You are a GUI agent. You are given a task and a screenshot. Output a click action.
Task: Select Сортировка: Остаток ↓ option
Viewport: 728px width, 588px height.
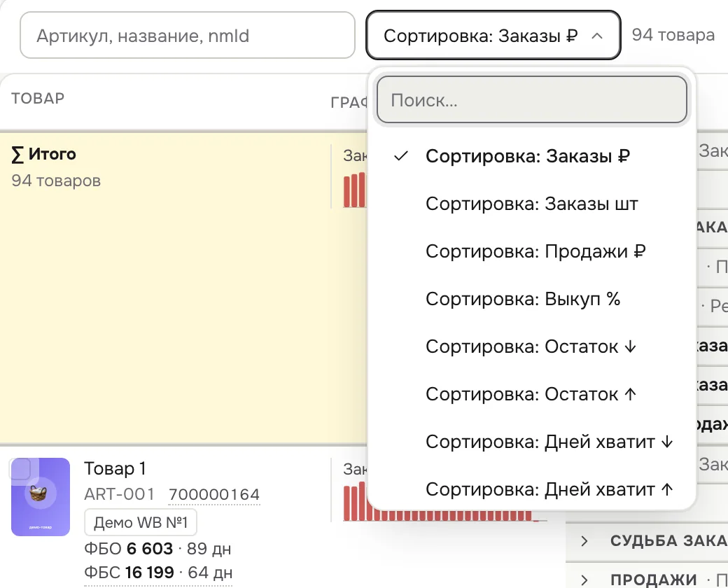point(531,346)
